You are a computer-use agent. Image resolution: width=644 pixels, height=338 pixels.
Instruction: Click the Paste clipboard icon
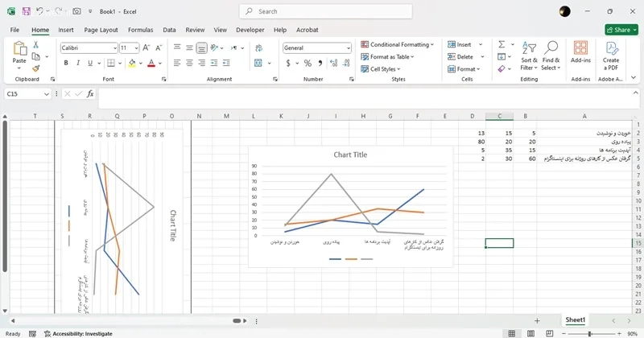point(19,48)
